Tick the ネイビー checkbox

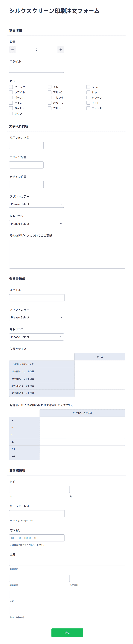11,108
